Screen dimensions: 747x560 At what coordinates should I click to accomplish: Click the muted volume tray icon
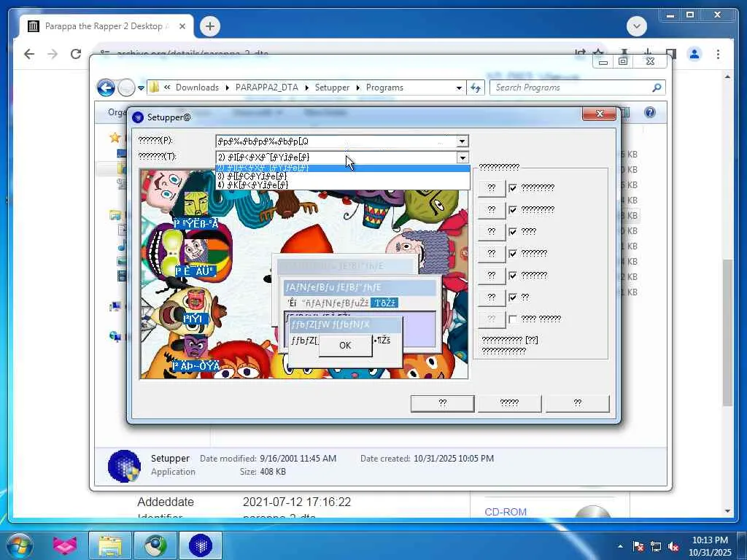673,547
